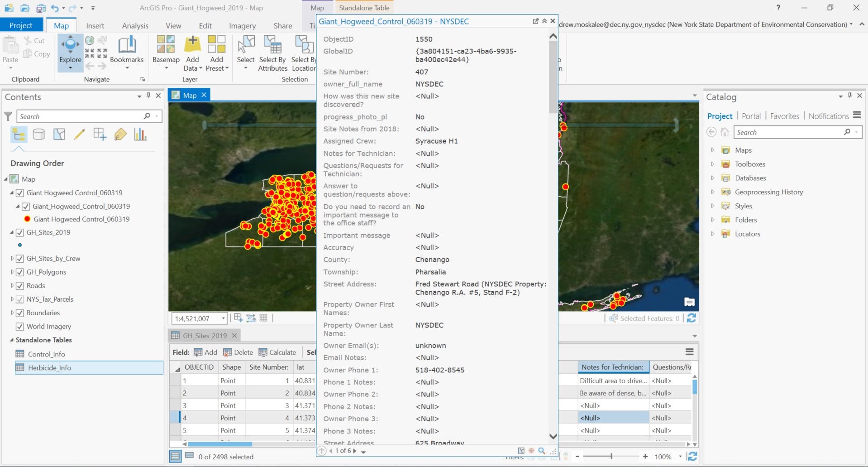Switch to the Analysis ribbon tab
Screen dimensions: 868x467
click(x=135, y=25)
